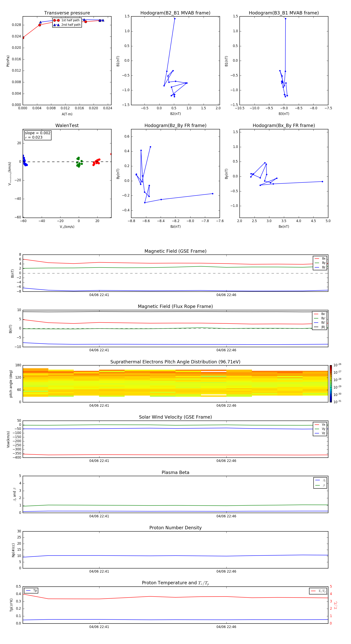Click the 'B2(nT)' x-axis label
Screen dimensions: 351x644
click(x=175, y=114)
